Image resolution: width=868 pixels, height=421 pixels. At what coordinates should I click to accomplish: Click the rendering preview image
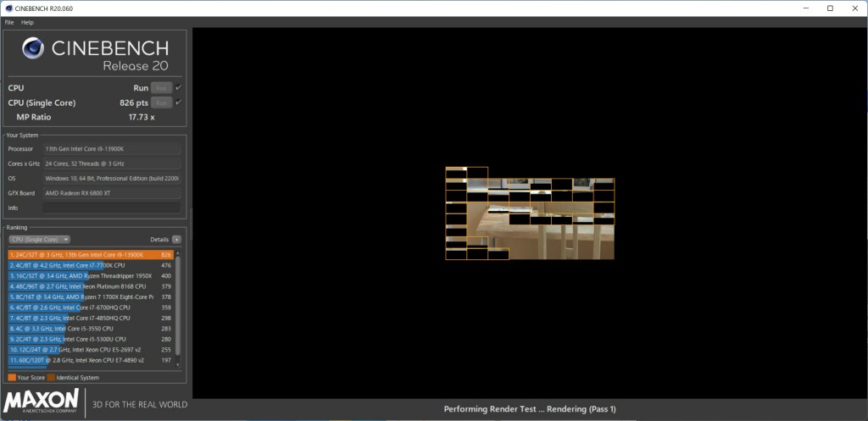pyautogui.click(x=530, y=213)
